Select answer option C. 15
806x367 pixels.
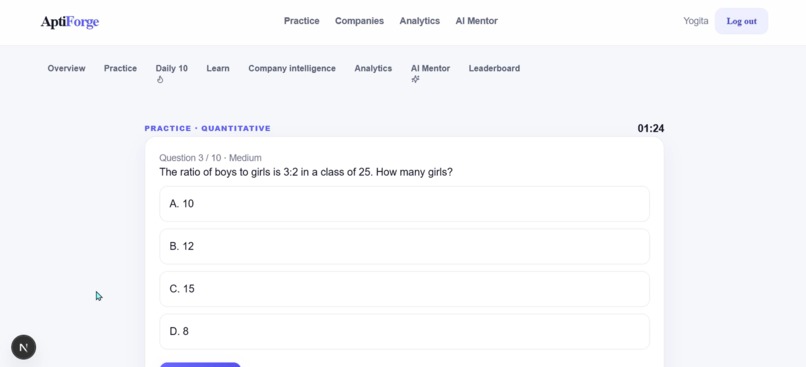tap(405, 289)
